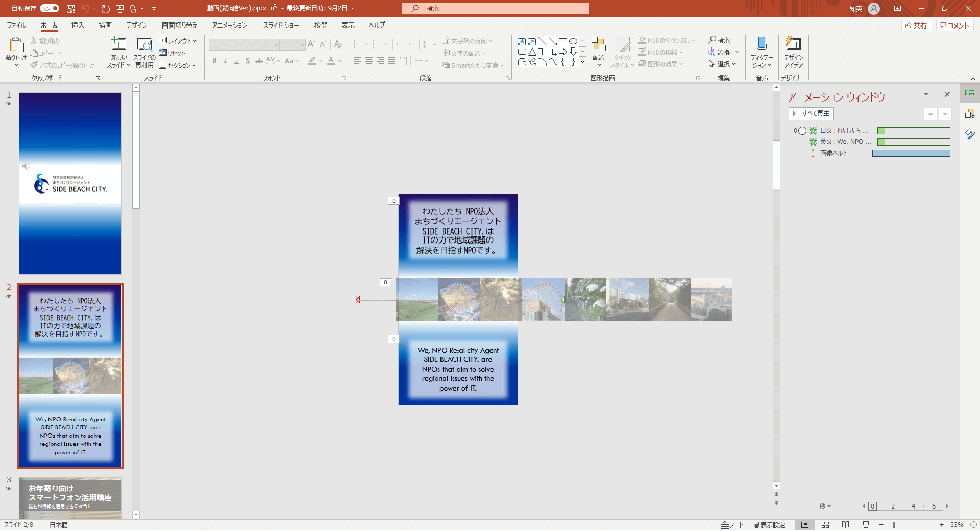
Task: Toggle text shadow formatting
Action: click(x=248, y=61)
